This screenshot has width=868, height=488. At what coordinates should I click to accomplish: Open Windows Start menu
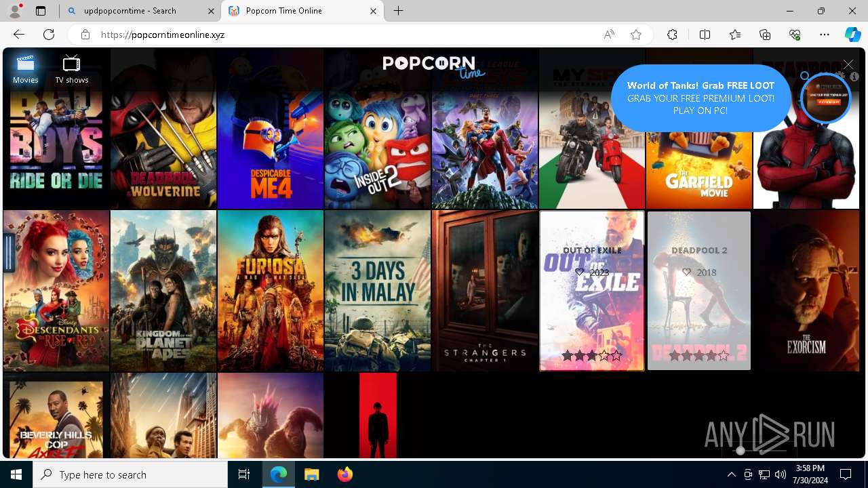16,474
